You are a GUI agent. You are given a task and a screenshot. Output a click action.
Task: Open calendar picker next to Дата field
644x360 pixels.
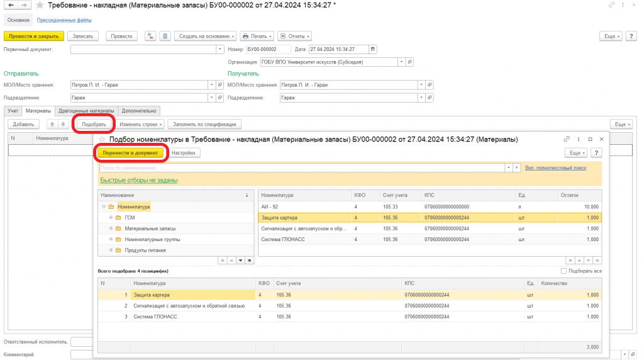click(x=372, y=49)
